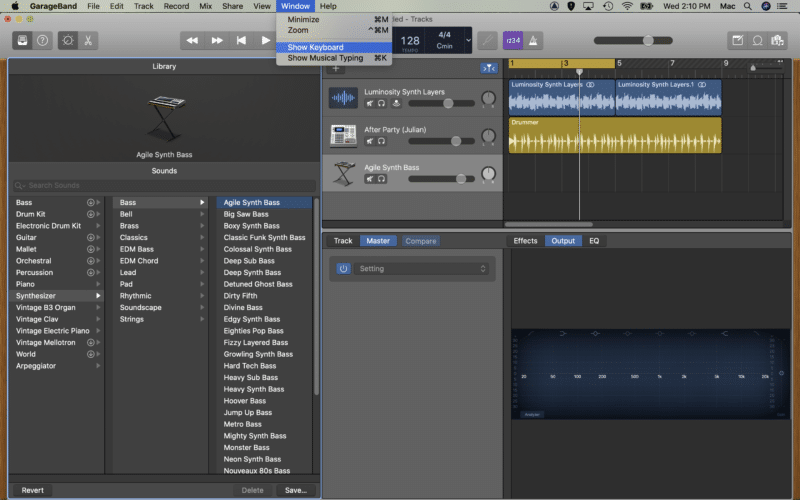Solo the After Party (Julian) track
Screen dimensions: 800x500
pos(381,141)
